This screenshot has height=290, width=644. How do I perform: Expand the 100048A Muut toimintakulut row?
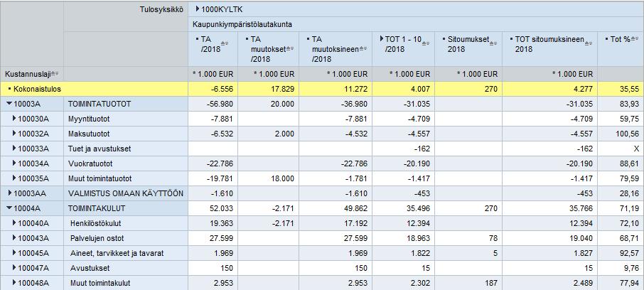14,283
